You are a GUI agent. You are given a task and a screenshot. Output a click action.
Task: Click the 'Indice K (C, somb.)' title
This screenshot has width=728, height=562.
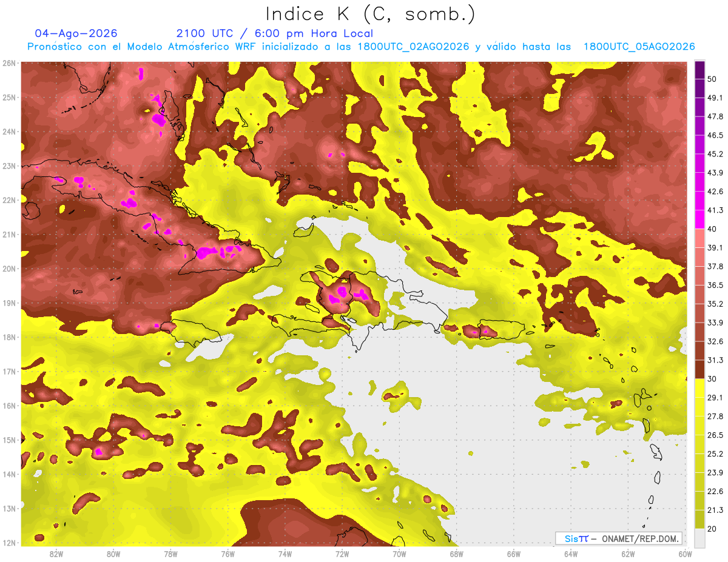pos(370,14)
